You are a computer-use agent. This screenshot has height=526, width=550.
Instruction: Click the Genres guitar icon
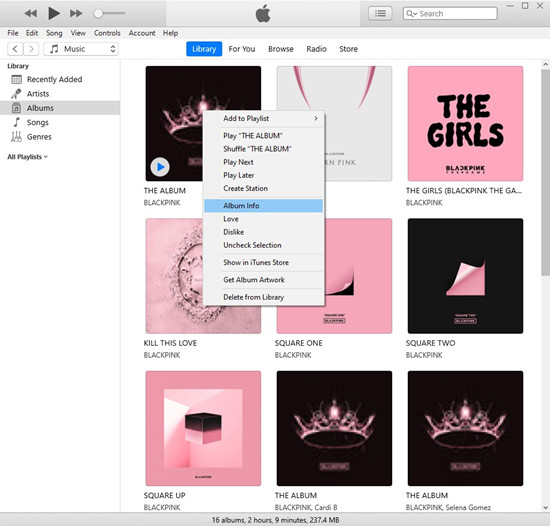click(x=16, y=136)
